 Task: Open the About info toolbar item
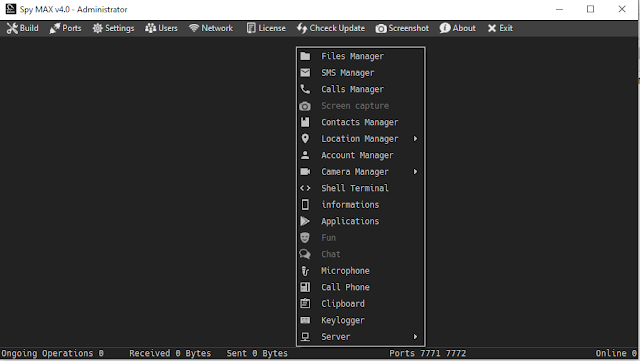click(458, 28)
